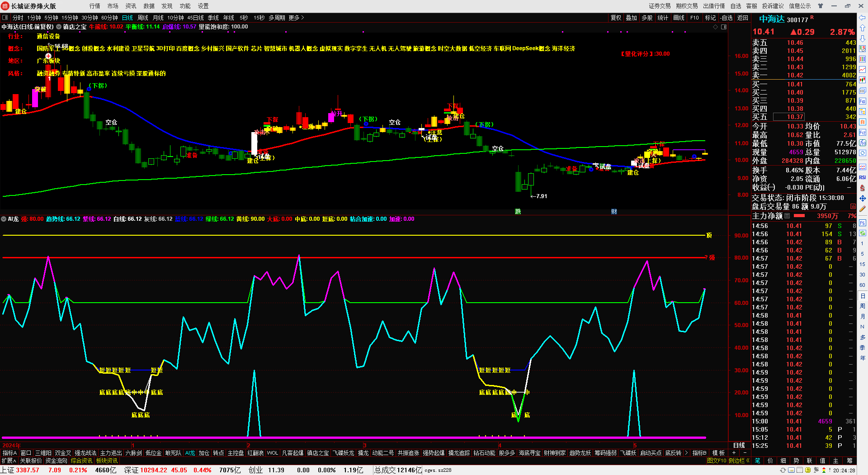Open the 指标B indicator group selector
Viewport: 868px width, 475px height.
(699, 453)
